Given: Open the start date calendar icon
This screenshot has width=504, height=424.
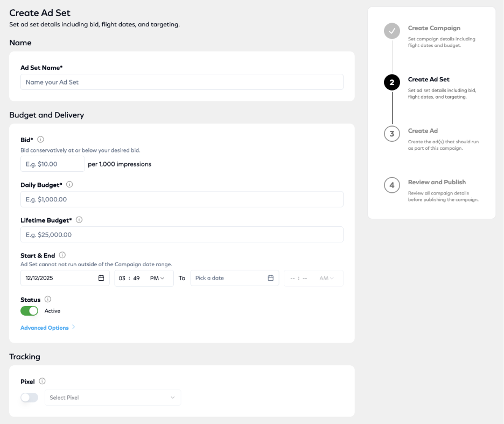Looking at the screenshot, I should point(101,278).
